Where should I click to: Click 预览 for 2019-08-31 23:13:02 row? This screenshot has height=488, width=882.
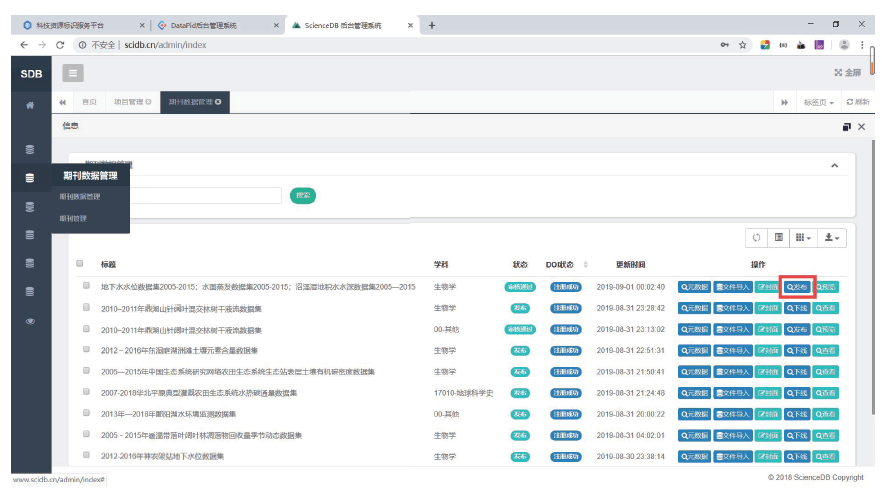point(826,329)
